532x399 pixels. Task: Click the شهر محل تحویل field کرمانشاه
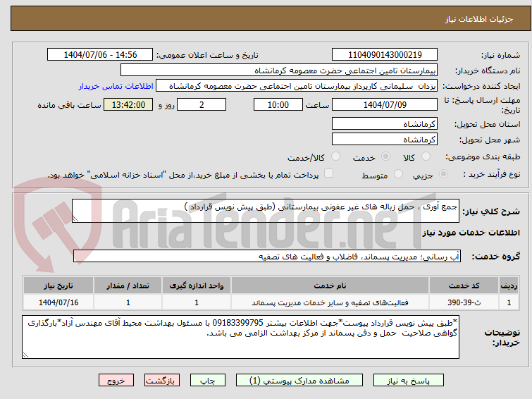pos(385,139)
